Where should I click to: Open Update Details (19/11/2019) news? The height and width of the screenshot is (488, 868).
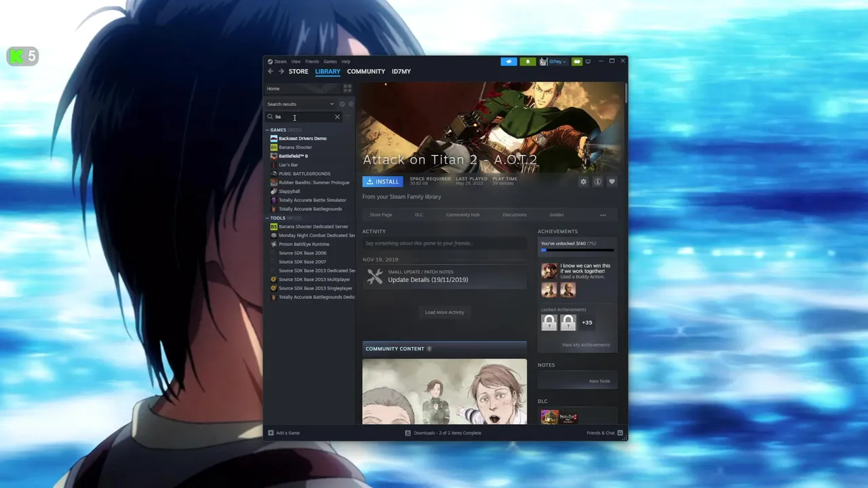428,280
